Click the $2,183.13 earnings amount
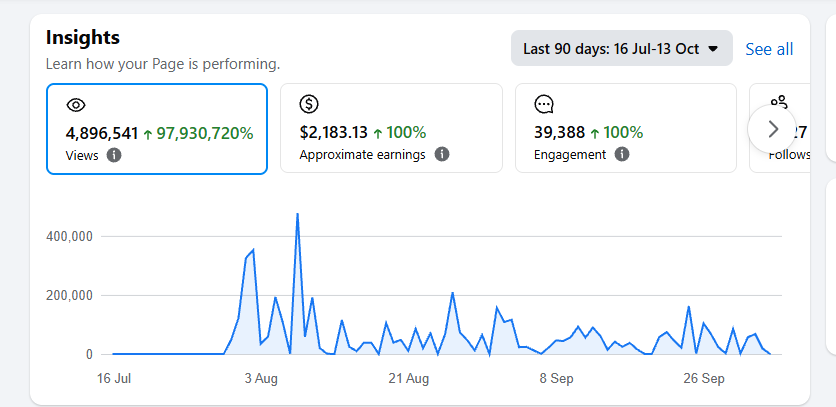 coord(334,132)
